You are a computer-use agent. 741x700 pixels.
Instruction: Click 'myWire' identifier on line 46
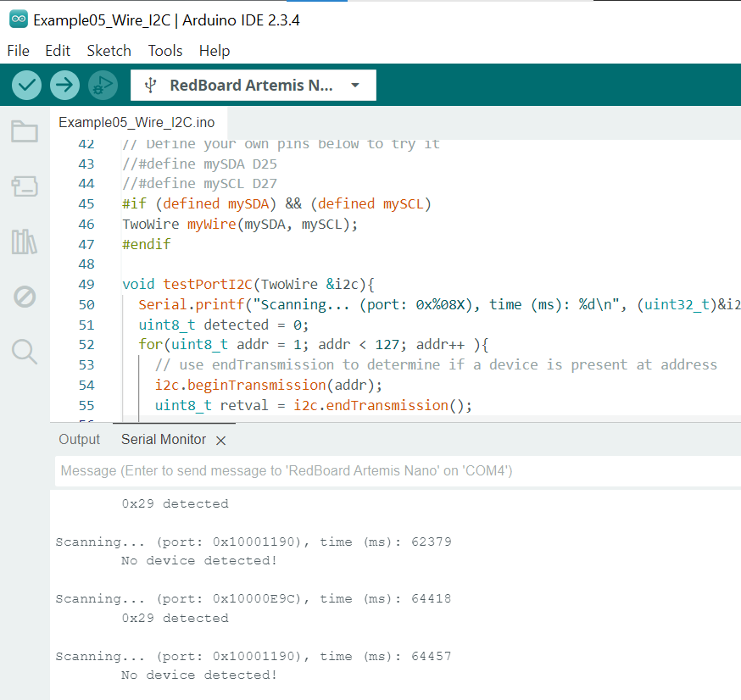[212, 225]
